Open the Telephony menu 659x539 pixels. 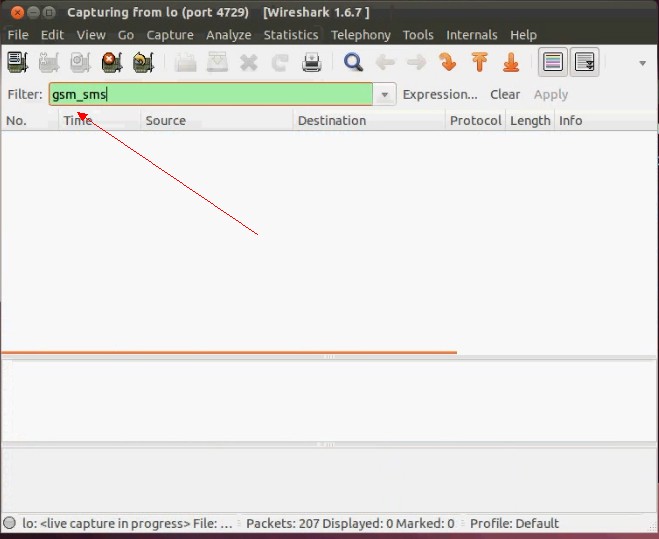point(361,35)
